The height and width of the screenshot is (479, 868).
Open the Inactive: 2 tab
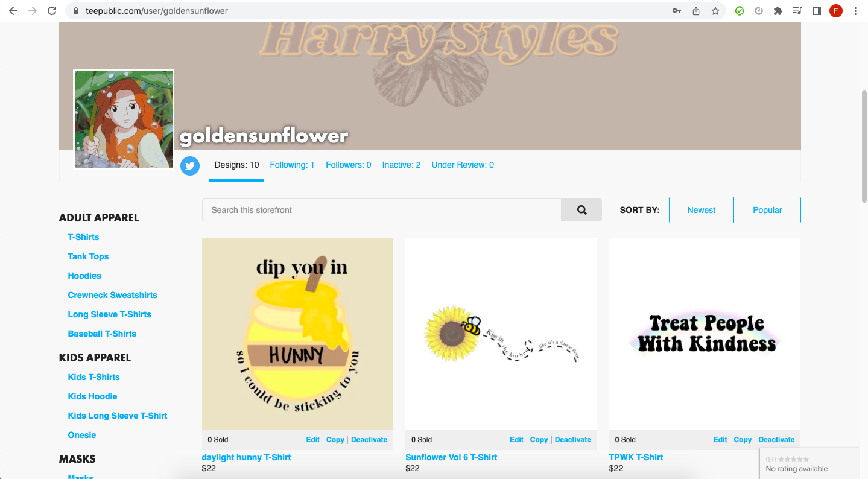(x=402, y=165)
